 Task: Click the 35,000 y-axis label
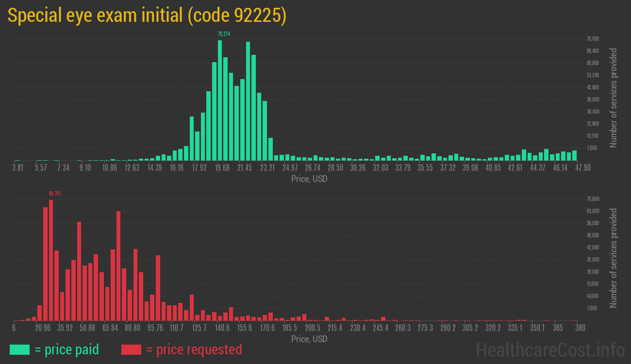(x=593, y=260)
